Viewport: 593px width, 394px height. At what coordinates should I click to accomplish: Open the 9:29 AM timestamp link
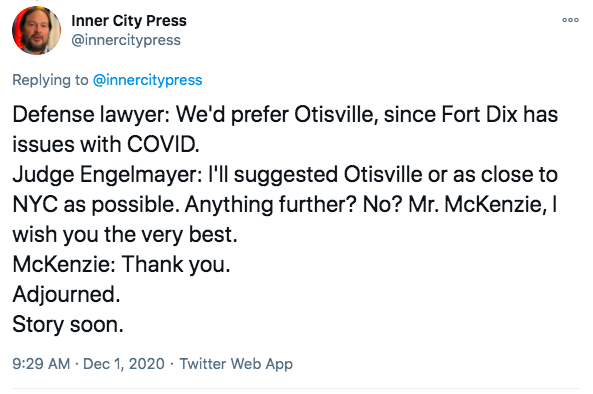click(x=41, y=364)
